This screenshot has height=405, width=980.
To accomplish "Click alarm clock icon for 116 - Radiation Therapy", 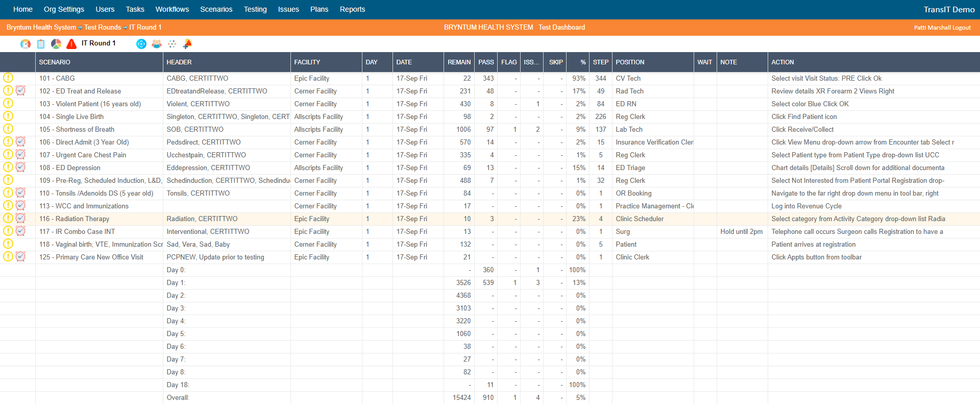I will tap(20, 219).
